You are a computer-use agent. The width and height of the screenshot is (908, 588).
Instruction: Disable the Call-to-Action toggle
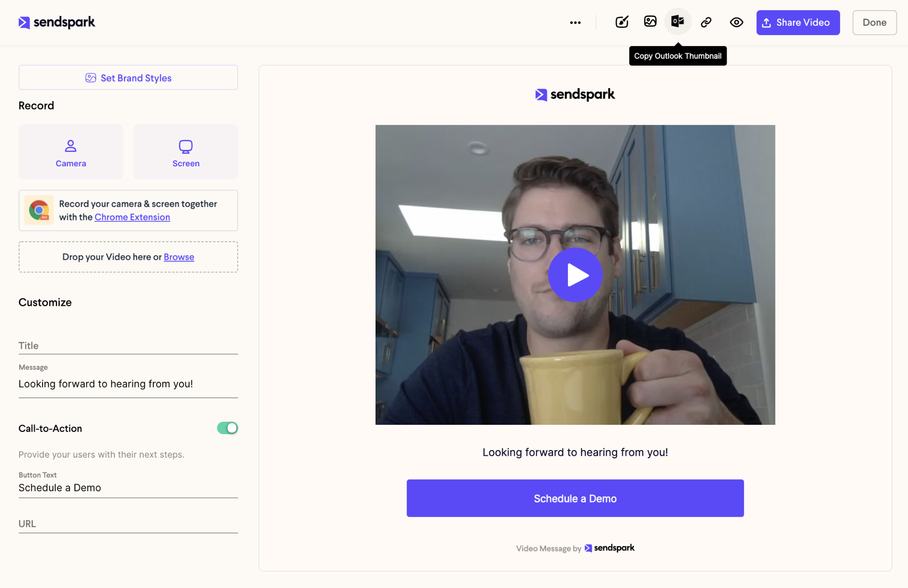click(227, 428)
